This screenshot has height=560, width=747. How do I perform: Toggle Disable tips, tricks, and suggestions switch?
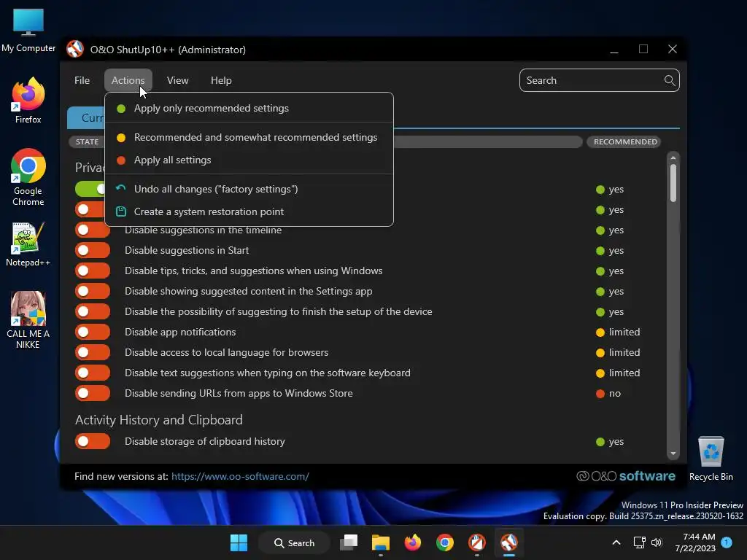point(93,271)
